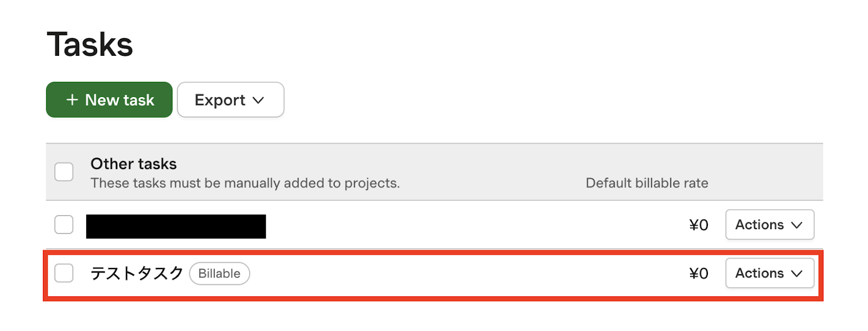Open the Export dropdown menu
This screenshot has width=868, height=331.
(230, 100)
